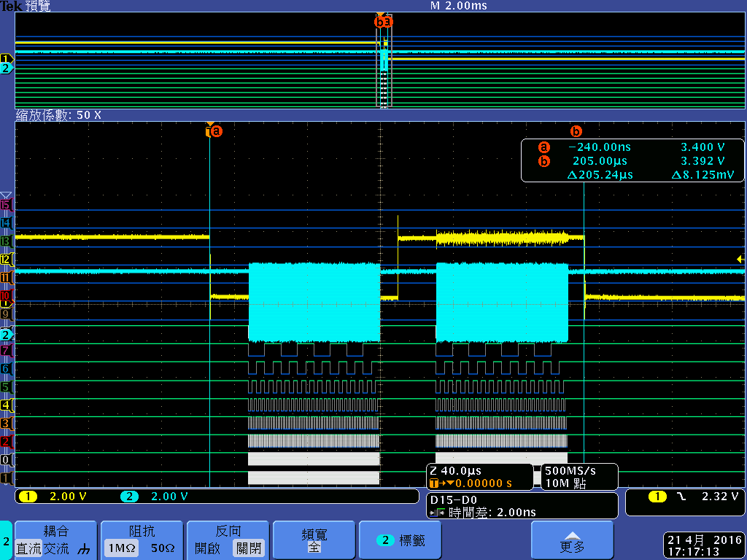
Task: Select the blue D14 digital channel marker
Action: pyautogui.click(x=6, y=223)
